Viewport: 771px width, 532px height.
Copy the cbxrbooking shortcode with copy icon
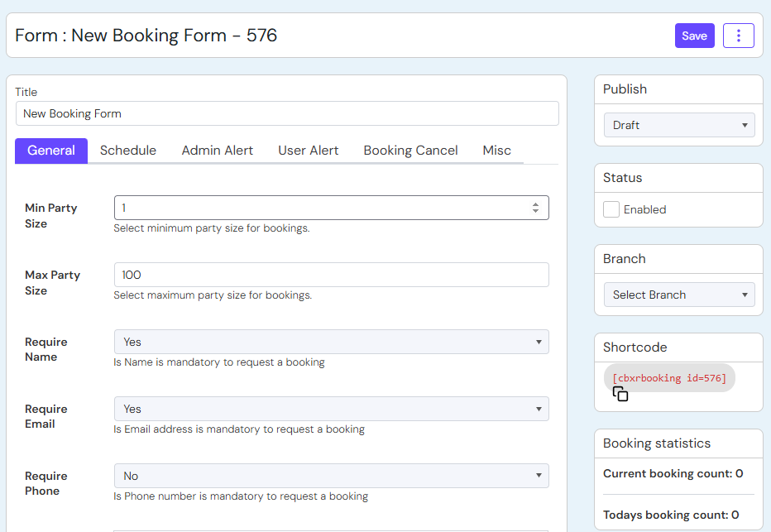[620, 394]
